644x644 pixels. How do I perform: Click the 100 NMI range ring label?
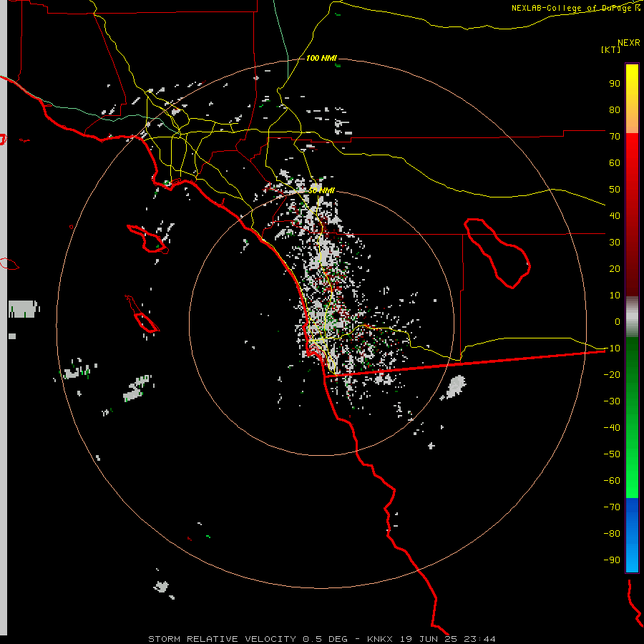tap(321, 58)
